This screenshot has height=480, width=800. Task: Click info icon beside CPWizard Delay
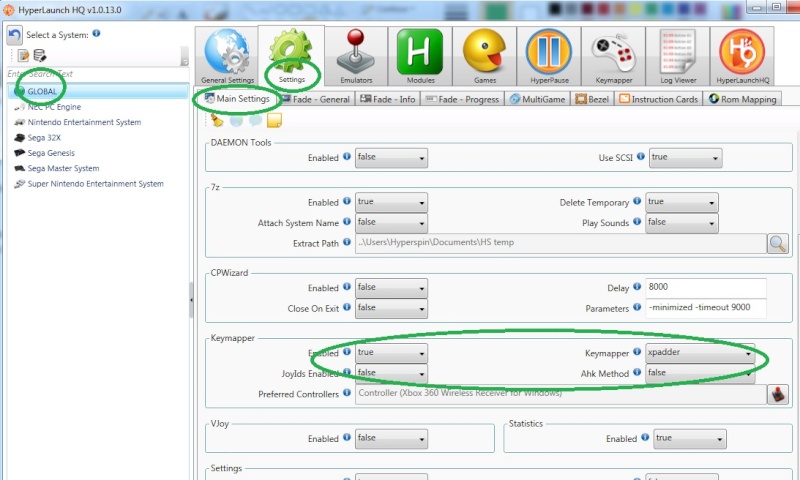[x=637, y=287]
